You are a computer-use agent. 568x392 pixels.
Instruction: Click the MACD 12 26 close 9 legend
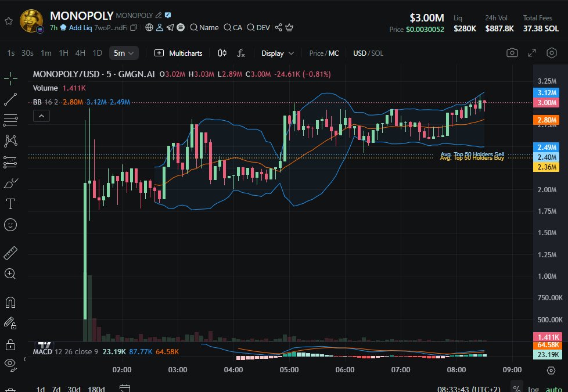tap(66, 352)
